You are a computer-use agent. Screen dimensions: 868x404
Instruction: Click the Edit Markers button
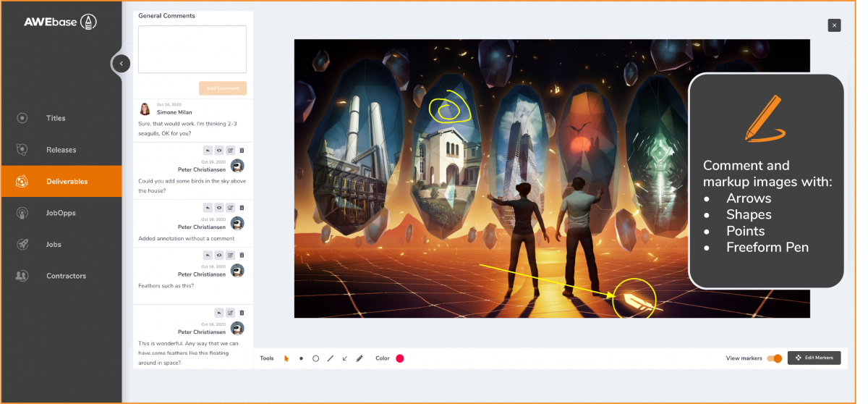tap(814, 358)
